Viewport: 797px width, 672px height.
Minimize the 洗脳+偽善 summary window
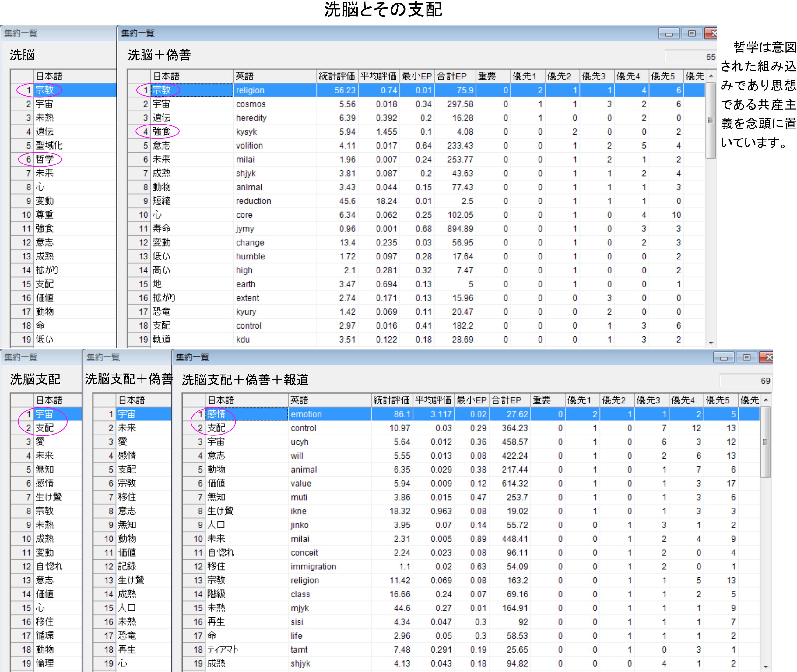click(x=669, y=34)
